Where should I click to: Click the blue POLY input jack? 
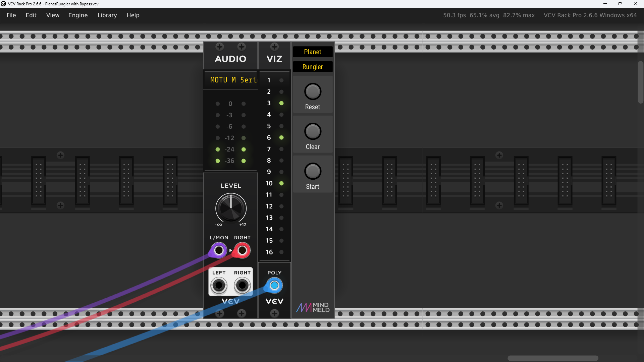coord(274,286)
